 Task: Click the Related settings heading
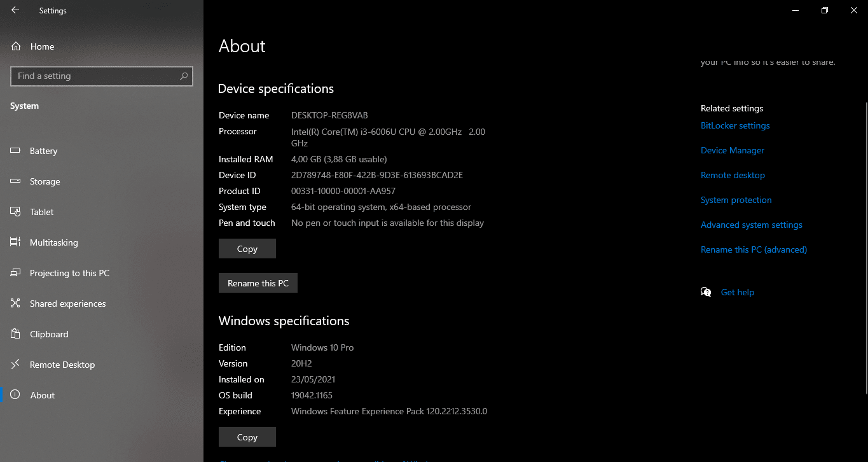(x=732, y=108)
